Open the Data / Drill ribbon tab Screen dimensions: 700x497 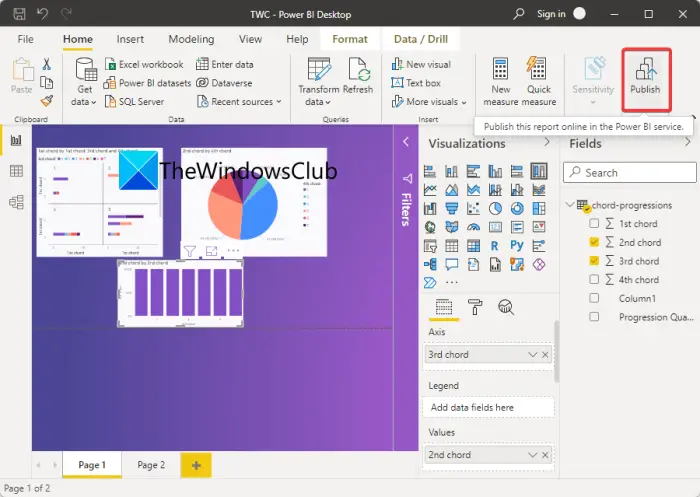pos(421,39)
